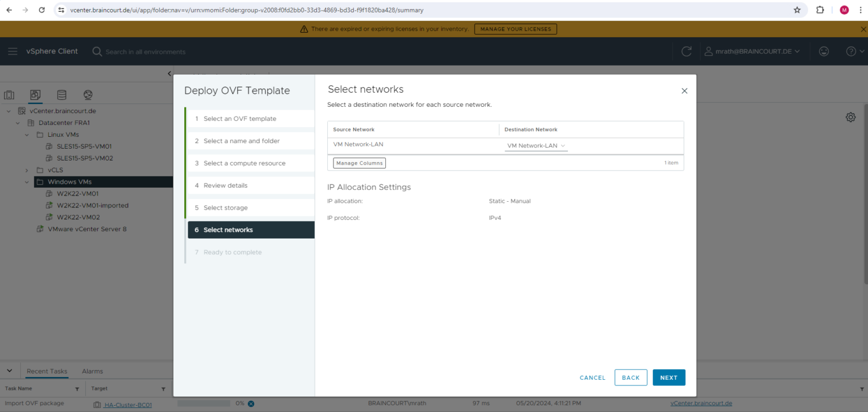Refresh the vSphere Client inventory
Screen dimensions: 868x412
click(x=686, y=51)
